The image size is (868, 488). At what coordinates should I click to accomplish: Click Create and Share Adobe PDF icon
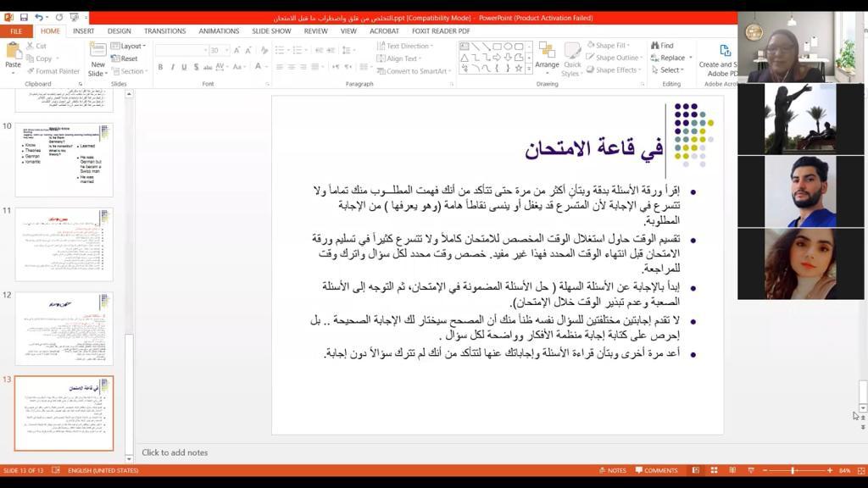point(723,56)
